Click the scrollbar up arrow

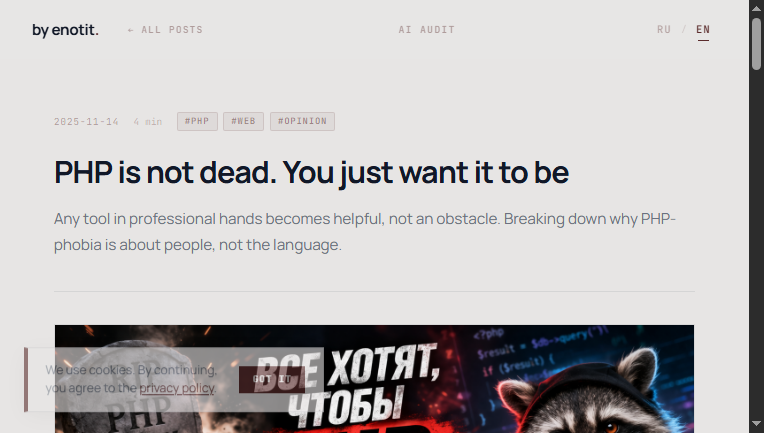tap(756, 8)
